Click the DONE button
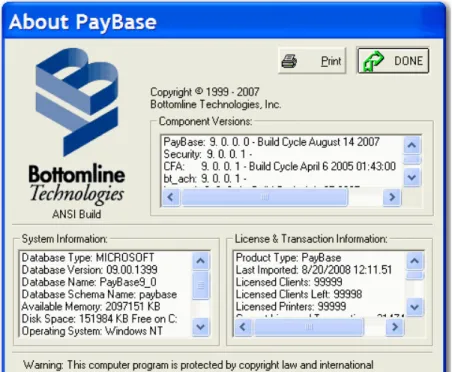Screen dimensions: 452x372 (x=393, y=61)
